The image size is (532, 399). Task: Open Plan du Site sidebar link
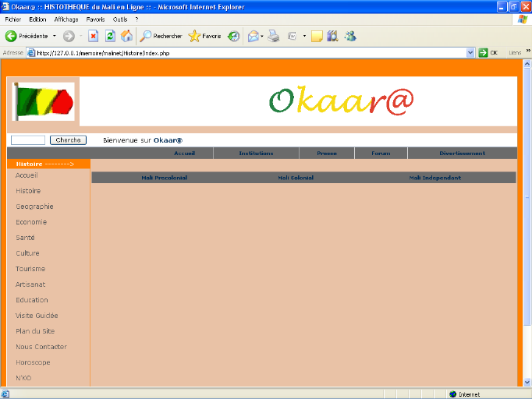click(x=35, y=331)
